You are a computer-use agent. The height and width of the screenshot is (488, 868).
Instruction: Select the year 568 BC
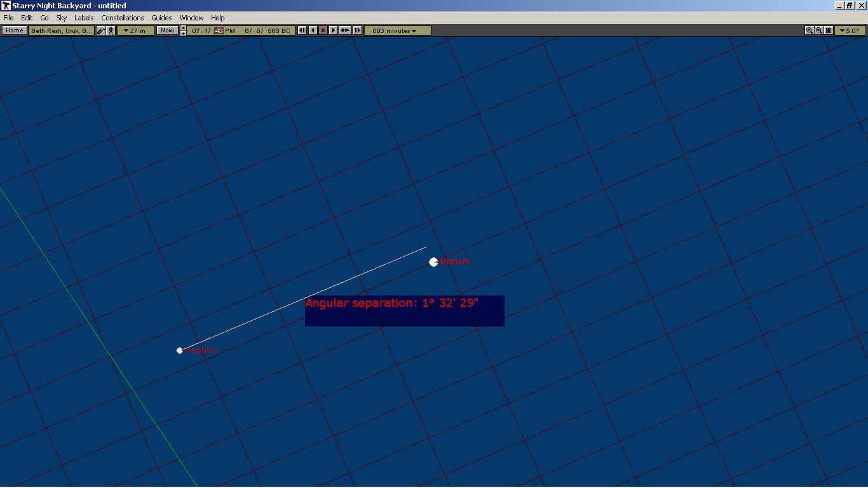279,30
